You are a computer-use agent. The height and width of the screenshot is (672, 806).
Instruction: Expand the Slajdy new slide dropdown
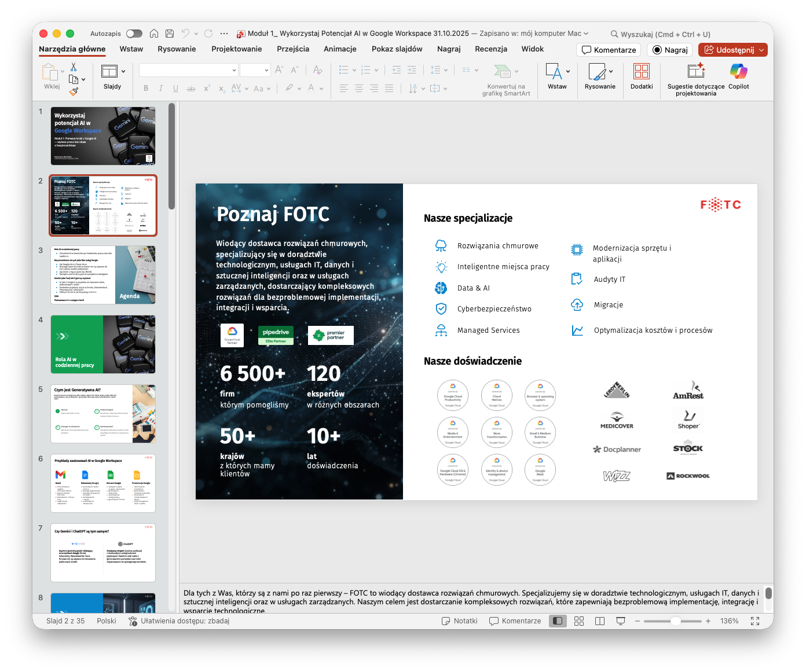(123, 71)
